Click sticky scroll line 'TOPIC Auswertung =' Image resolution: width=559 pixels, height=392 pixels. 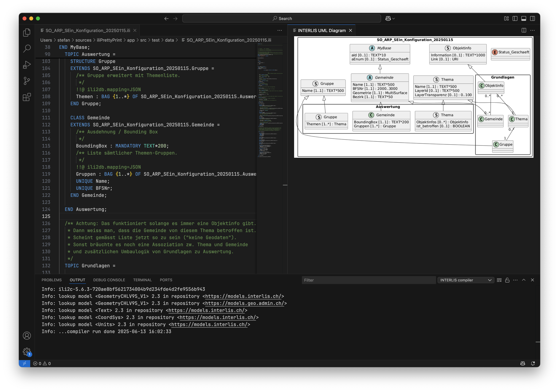click(90, 54)
